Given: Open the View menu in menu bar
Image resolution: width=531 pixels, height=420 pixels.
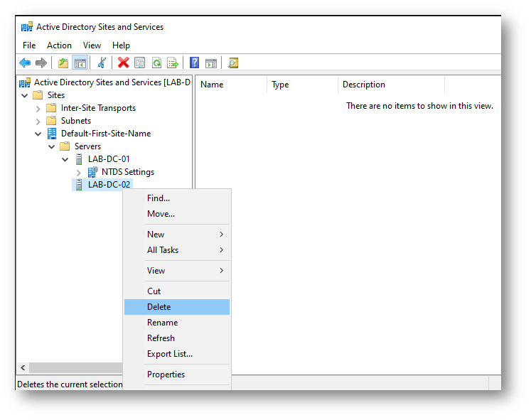Looking at the screenshot, I should [92, 45].
